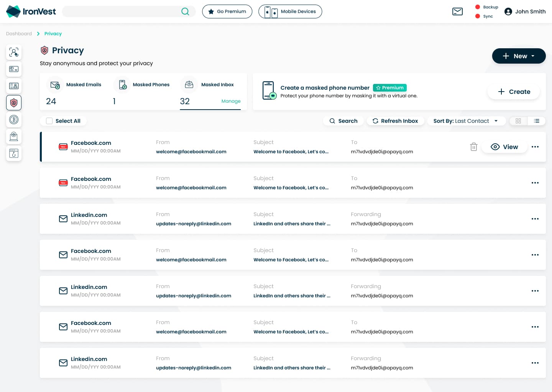Viewport: 552px width, 392px height.
Task: Click the trash icon on first Facebook row
Action: 474,147
